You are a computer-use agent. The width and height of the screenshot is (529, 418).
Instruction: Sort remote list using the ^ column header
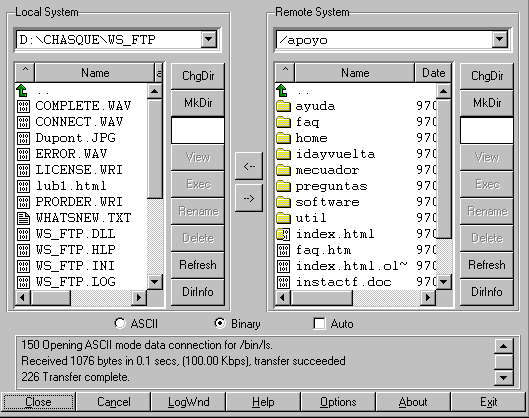click(285, 72)
